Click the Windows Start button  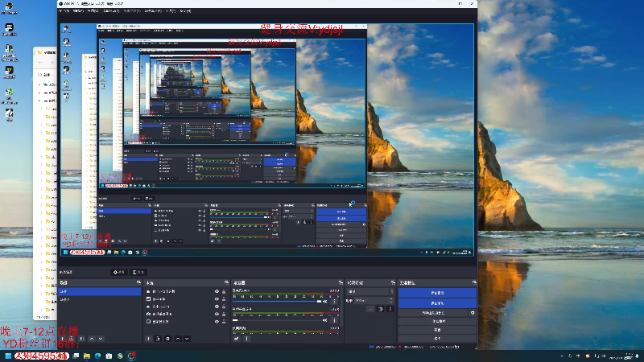pos(8,356)
